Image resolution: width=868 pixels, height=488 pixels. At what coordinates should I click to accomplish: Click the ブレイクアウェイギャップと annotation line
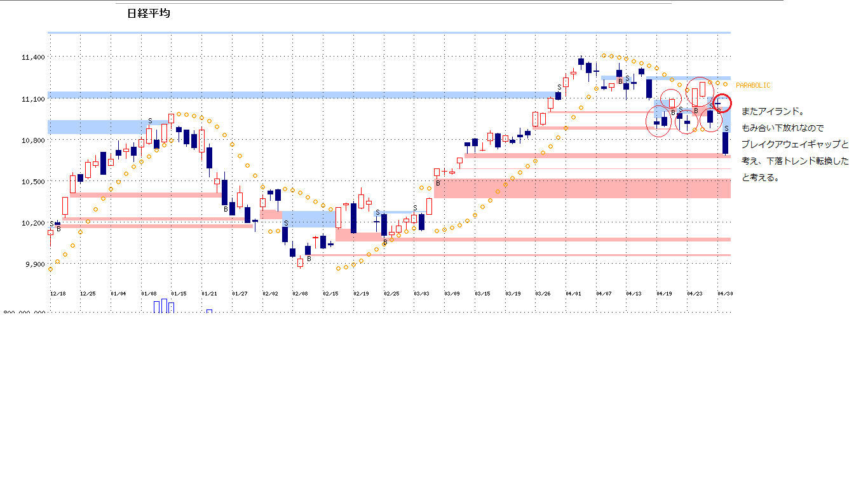[x=794, y=144]
